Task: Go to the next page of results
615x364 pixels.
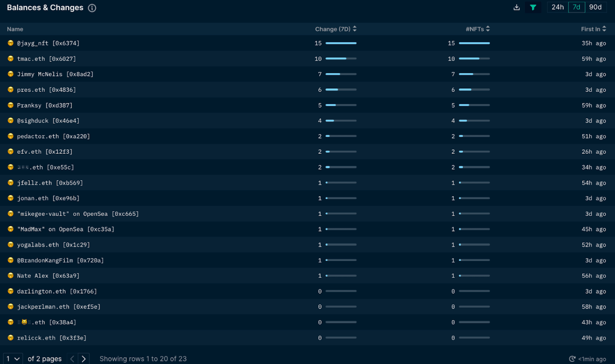Action: tap(83, 358)
